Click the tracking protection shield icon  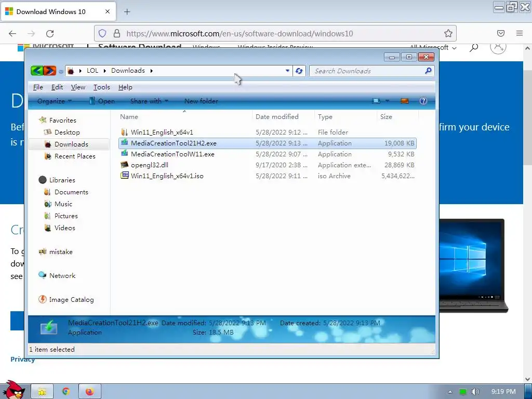pos(102,33)
